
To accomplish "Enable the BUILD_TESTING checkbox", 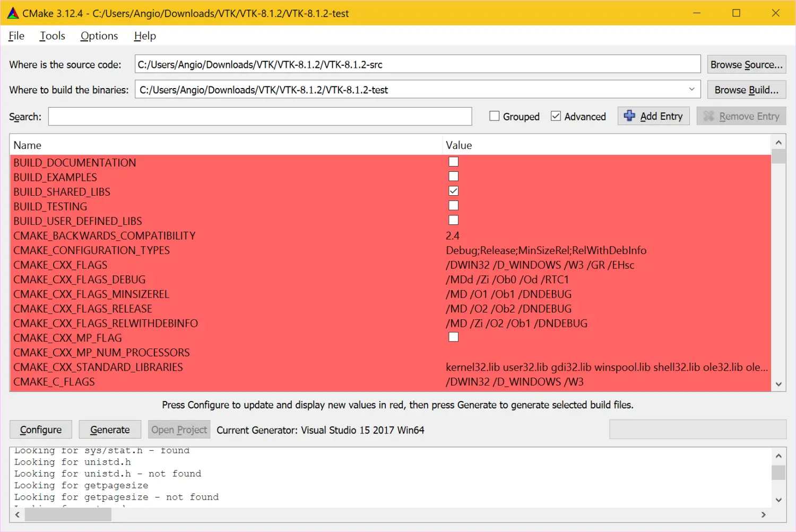I will [453, 205].
